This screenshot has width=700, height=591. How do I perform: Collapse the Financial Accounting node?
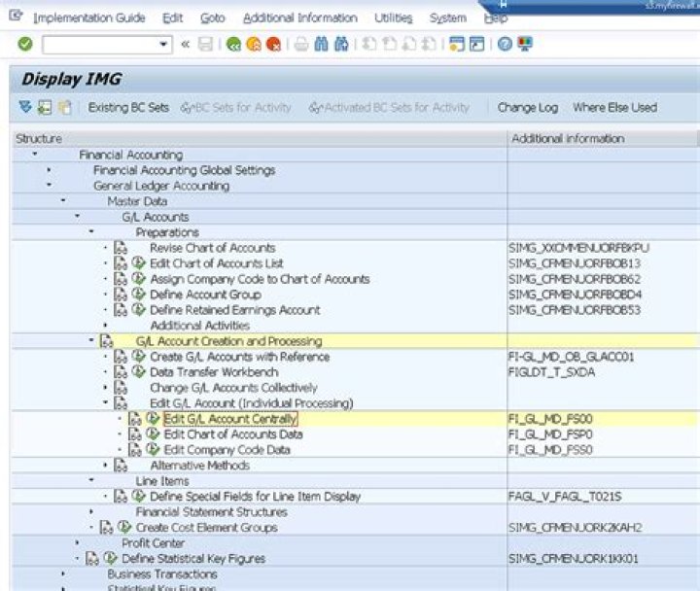pyautogui.click(x=35, y=155)
